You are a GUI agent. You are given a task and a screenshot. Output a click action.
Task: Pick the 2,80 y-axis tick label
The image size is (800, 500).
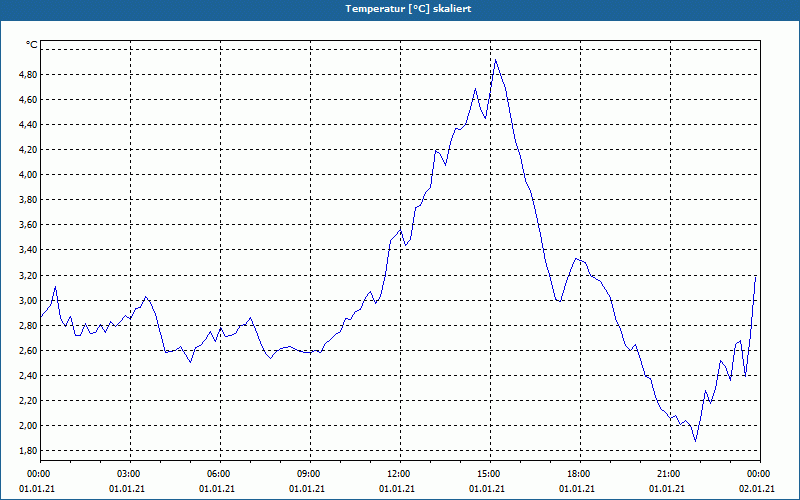(x=29, y=326)
